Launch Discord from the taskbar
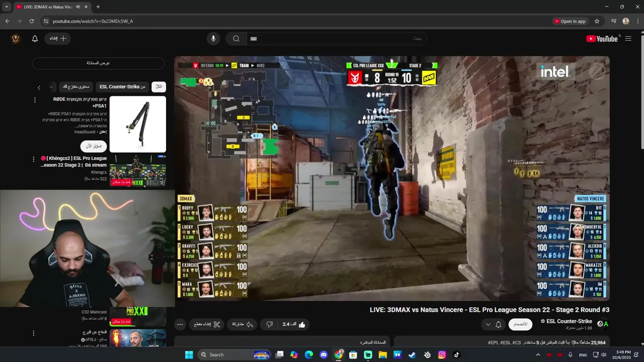Image resolution: width=644 pixels, height=362 pixels. [324, 354]
